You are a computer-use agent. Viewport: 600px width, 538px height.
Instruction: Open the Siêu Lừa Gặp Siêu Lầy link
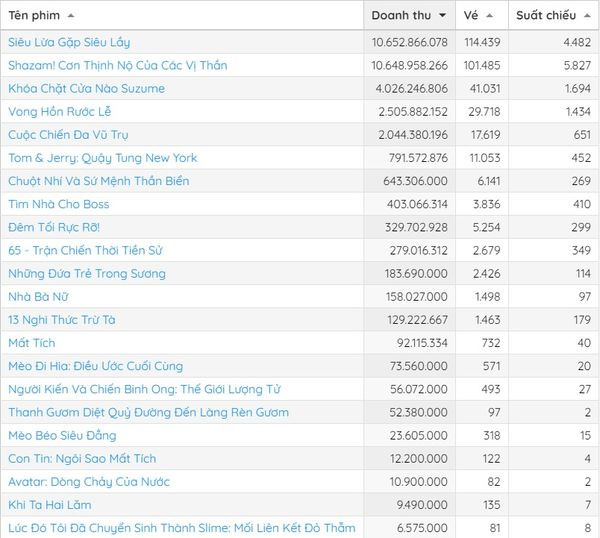click(x=69, y=42)
